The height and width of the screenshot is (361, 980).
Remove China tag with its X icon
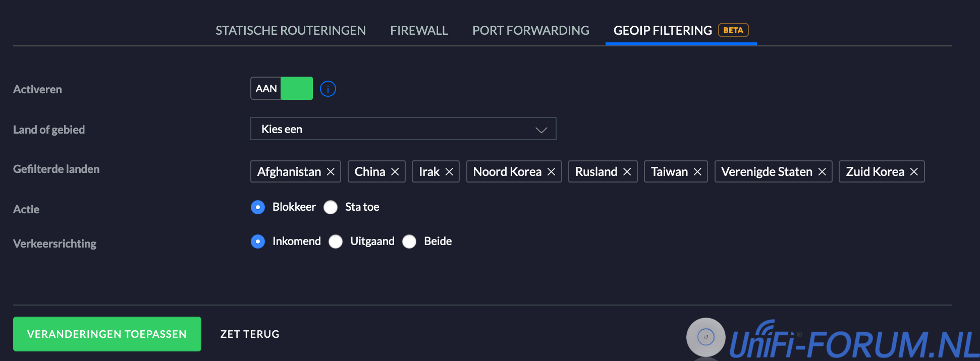[395, 172]
